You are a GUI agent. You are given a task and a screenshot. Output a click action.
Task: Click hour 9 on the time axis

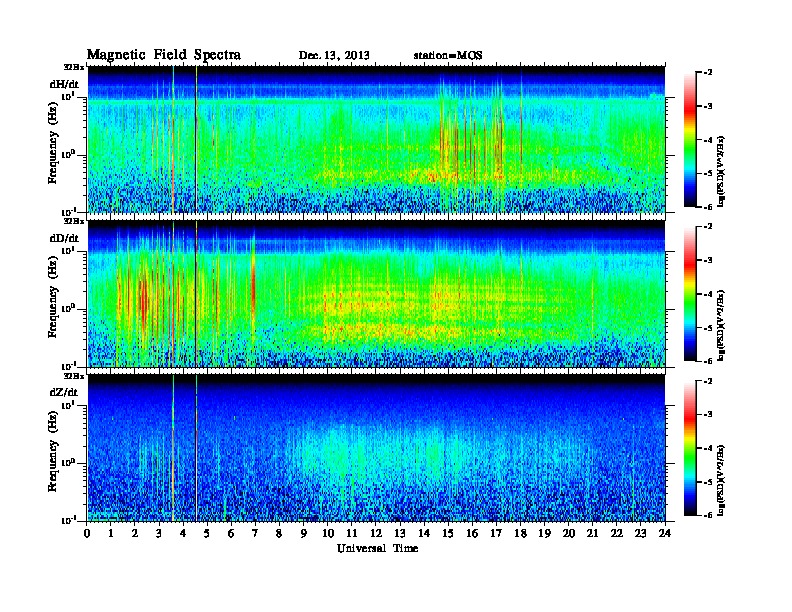[x=304, y=534]
